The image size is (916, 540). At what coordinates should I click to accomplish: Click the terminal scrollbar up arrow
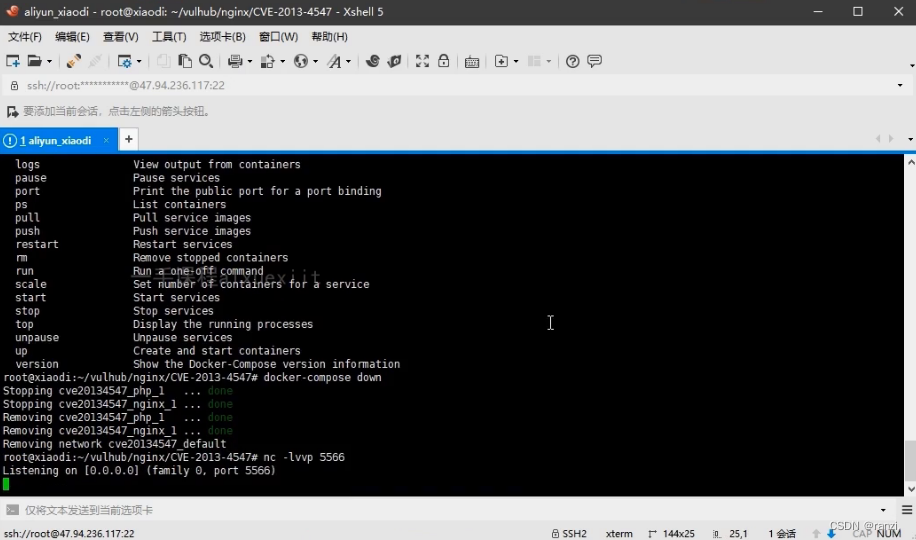(910, 161)
